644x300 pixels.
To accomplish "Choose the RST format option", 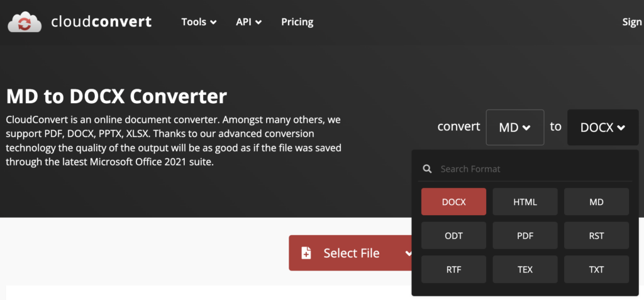I will click(596, 236).
